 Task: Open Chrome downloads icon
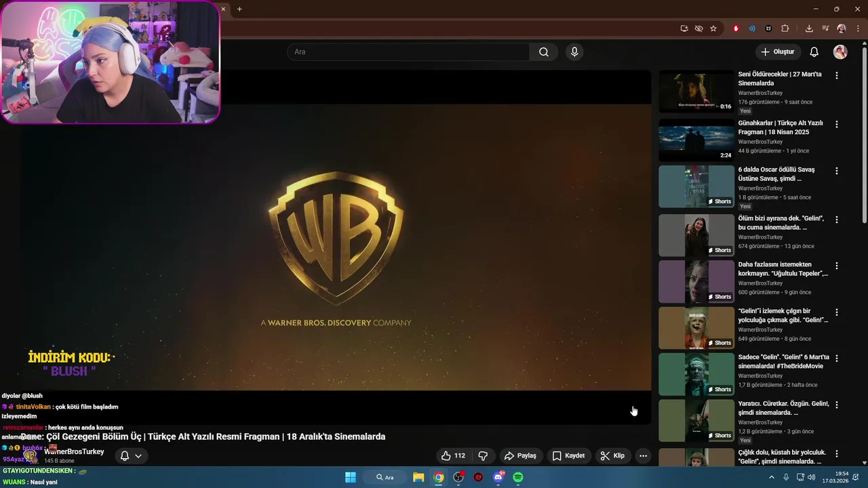(x=809, y=28)
